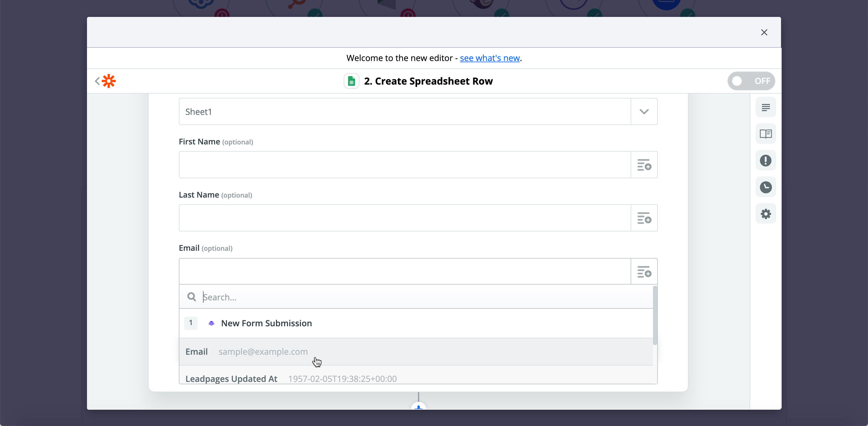Screen dimensions: 868x426
Task: Click the notes/lines icon in sidebar
Action: (x=766, y=108)
